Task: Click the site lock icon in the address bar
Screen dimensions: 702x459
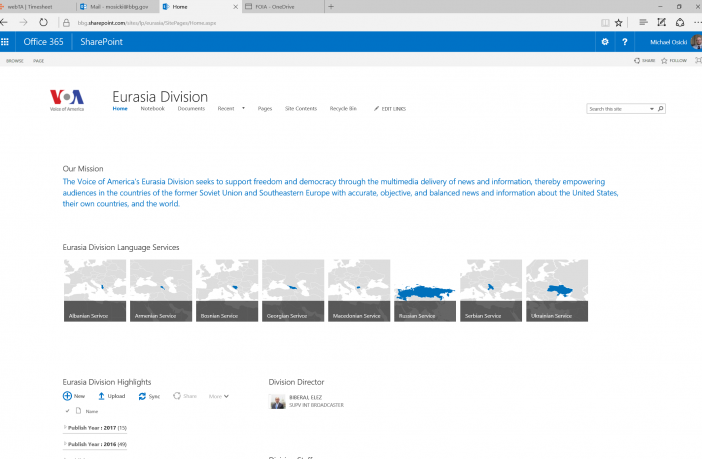Action: [66, 23]
